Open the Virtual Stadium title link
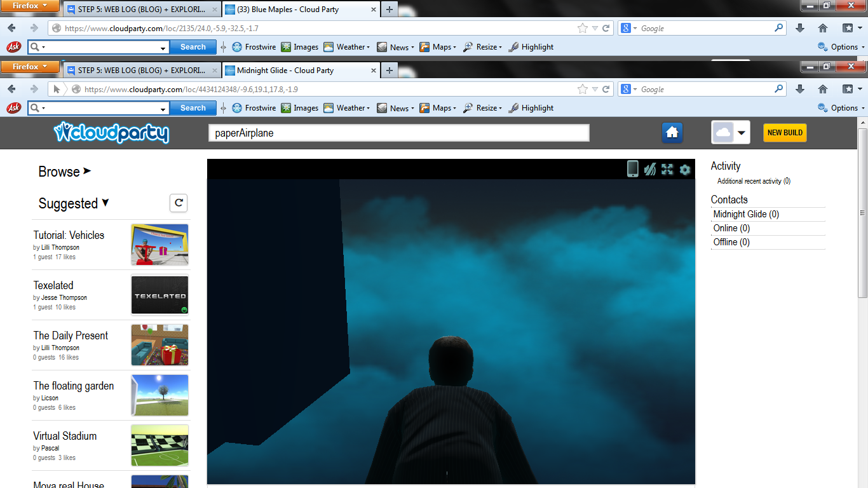Viewport: 868px width, 488px height. (x=65, y=436)
